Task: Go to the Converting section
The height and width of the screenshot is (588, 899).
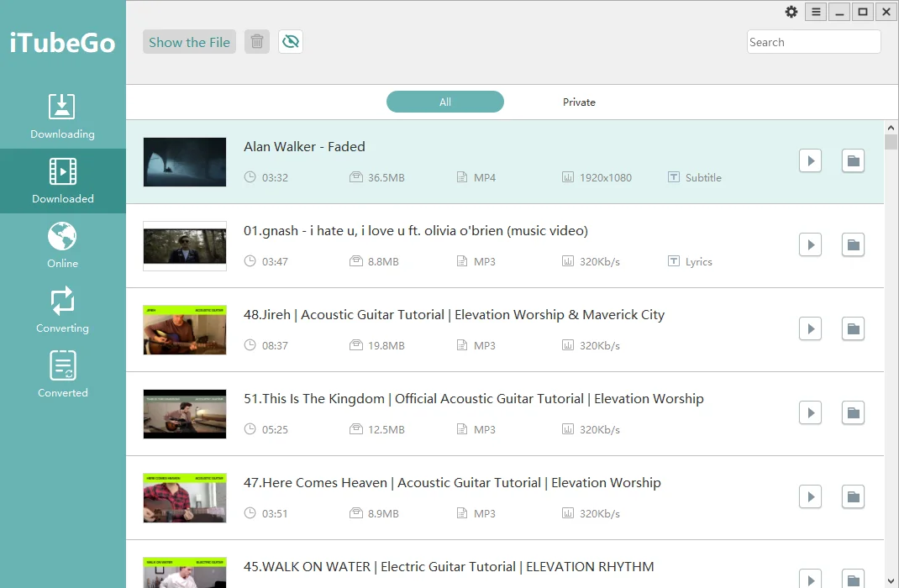Action: point(62,310)
